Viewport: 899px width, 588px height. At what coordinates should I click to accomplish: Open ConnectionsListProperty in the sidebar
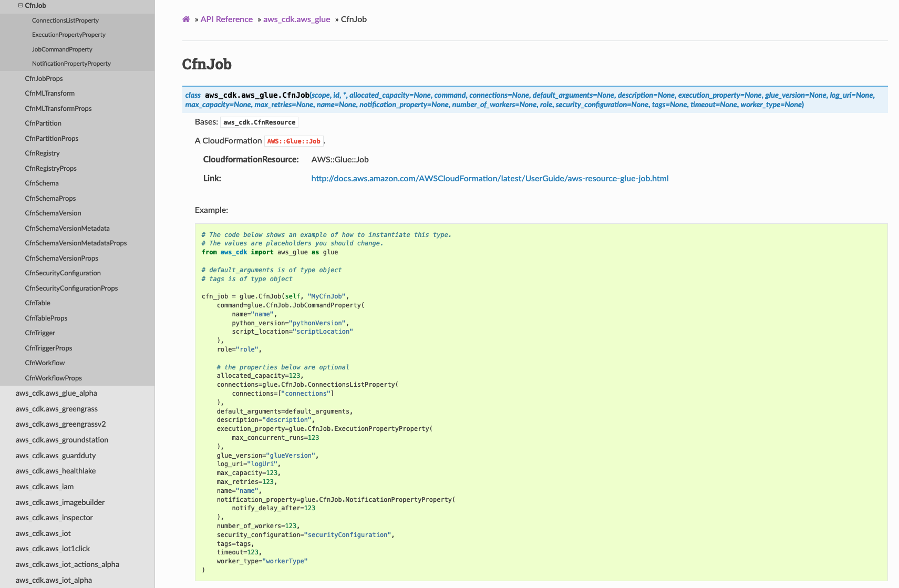point(65,20)
